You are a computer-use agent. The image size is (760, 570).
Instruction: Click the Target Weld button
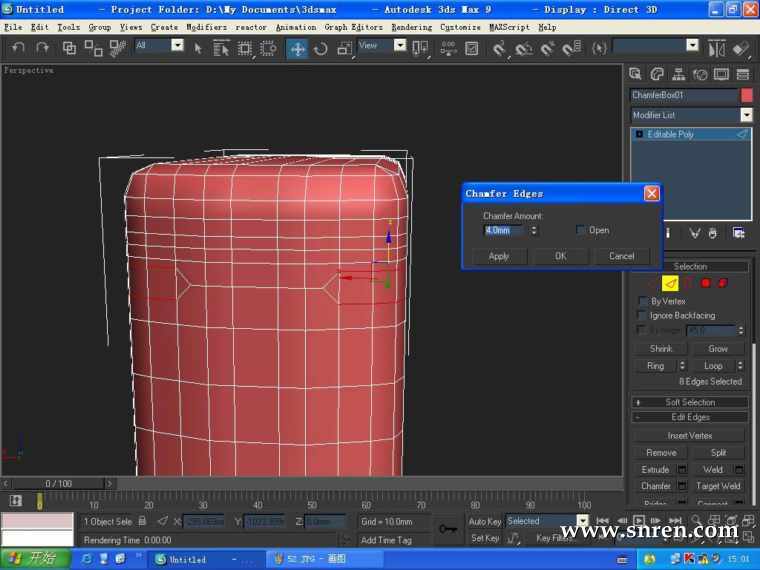pyautogui.click(x=718, y=486)
